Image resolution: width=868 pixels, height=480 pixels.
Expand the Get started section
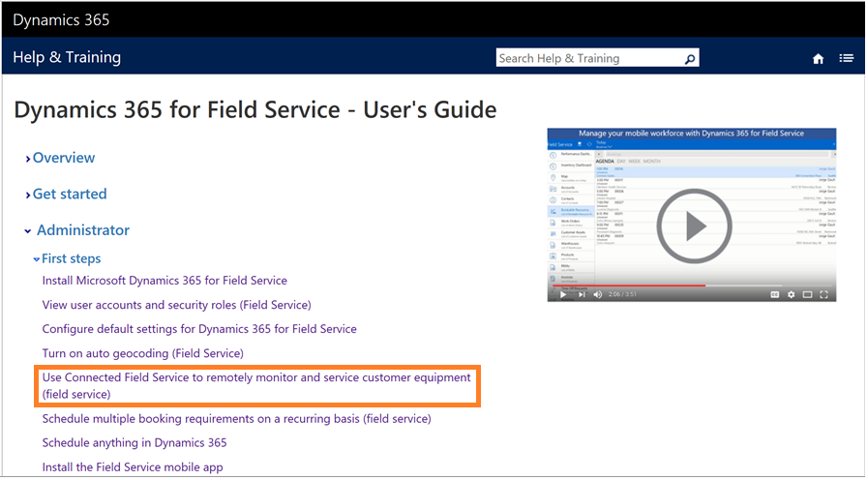[69, 194]
